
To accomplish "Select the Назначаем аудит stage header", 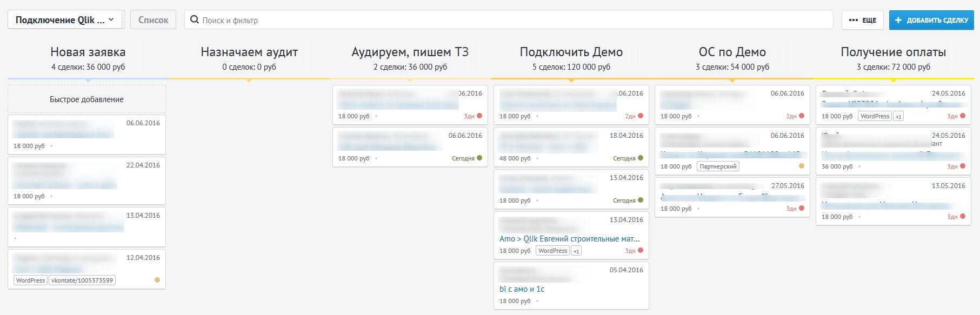I will pyautogui.click(x=249, y=52).
